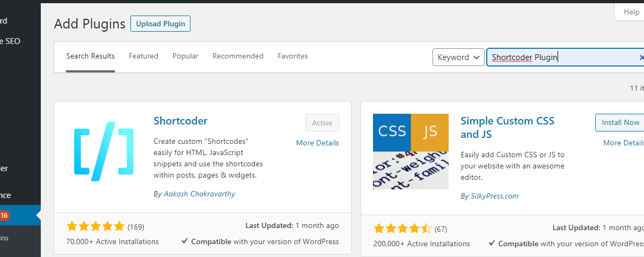Click the orange 16 updates badge
This screenshot has height=257, width=644.
(4, 216)
